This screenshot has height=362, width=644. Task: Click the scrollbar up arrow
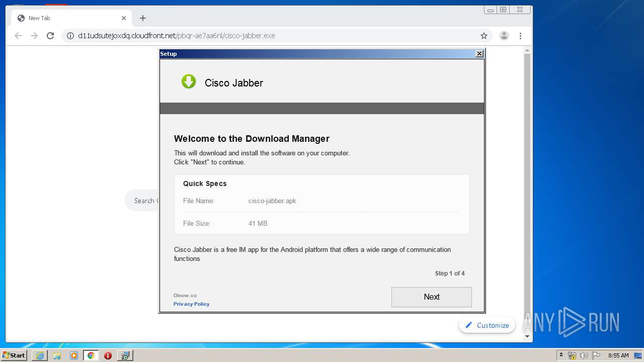(527, 50)
